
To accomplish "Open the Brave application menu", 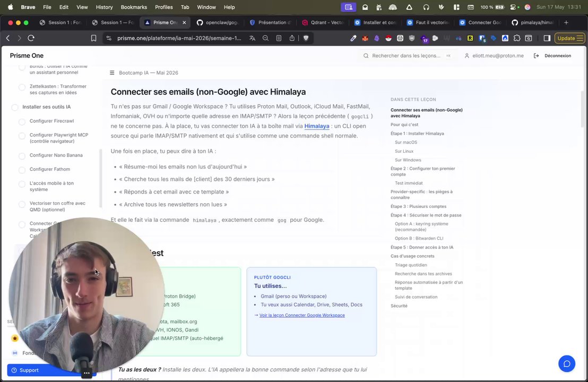I will [28, 7].
